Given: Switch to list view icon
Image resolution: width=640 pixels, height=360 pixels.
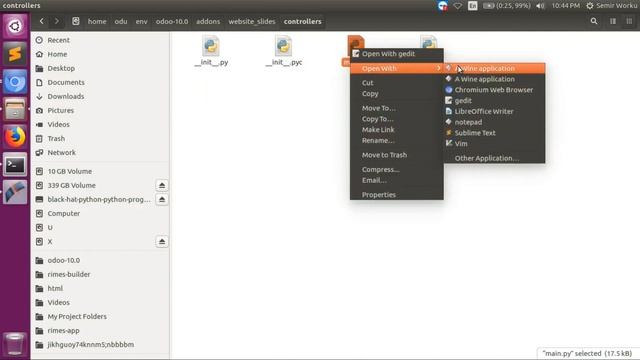Looking at the screenshot, I should pos(613,21).
